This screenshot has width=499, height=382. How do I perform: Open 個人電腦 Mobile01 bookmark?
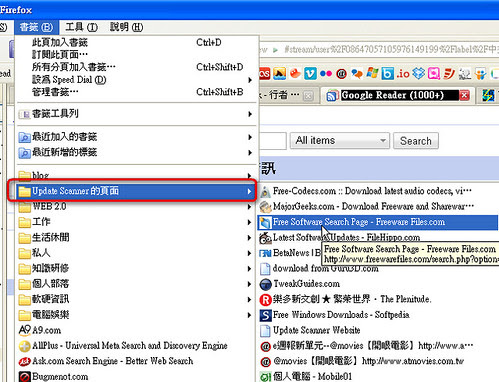(379, 376)
